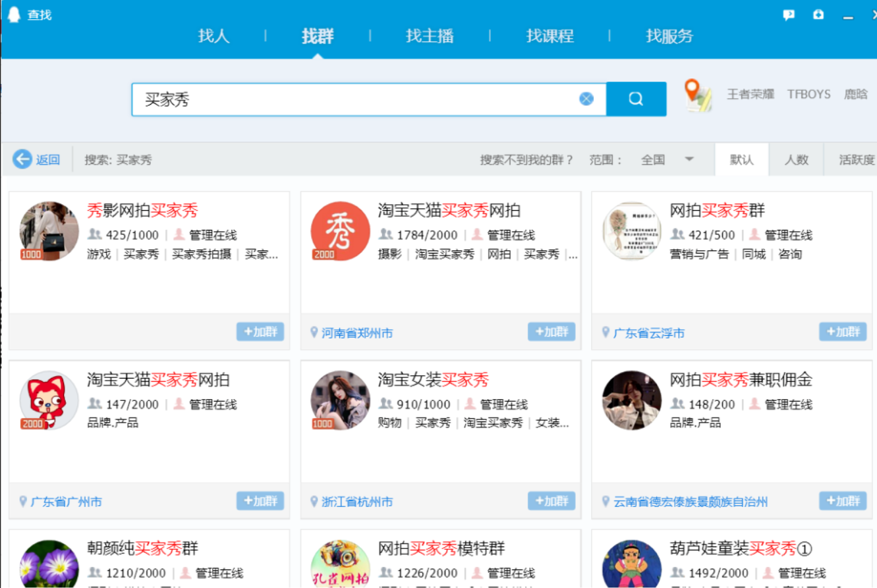The height and width of the screenshot is (588, 877).
Task: Search hot keyword 鹿晗
Action: click(x=856, y=94)
